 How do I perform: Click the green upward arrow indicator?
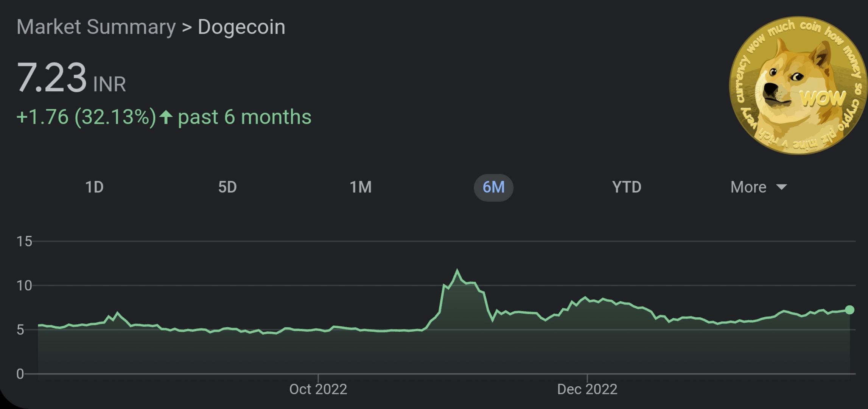click(165, 117)
